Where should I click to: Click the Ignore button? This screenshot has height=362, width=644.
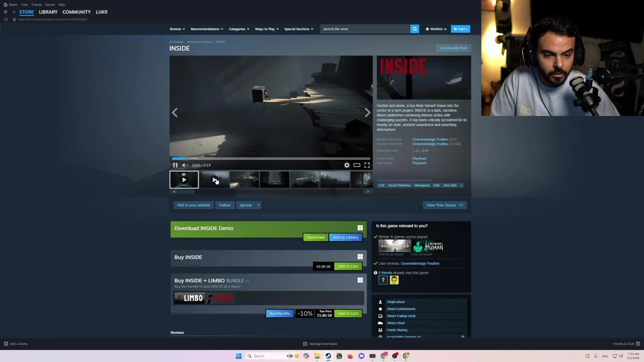[x=246, y=205]
